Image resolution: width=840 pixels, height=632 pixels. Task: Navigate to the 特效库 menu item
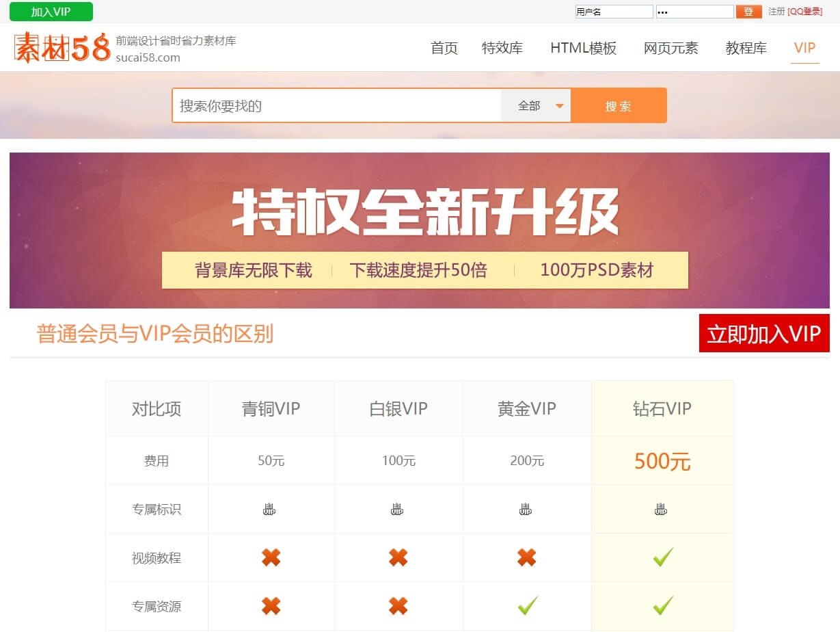click(x=502, y=48)
